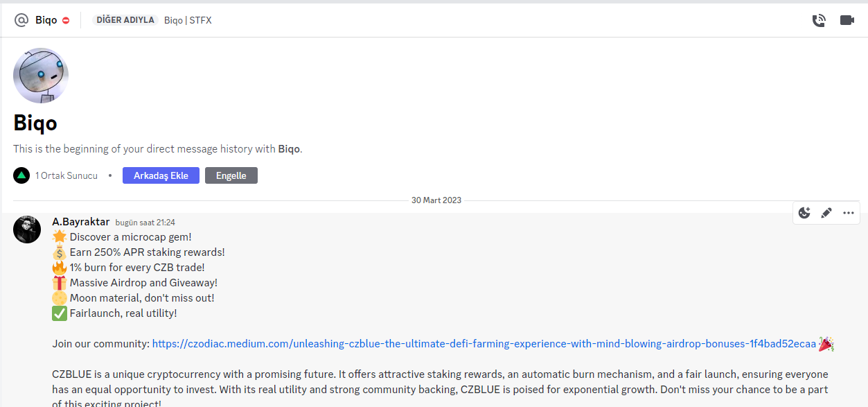Screen dimensions: 868x407
Task: Start a voice call with Biqo
Action: 819,20
